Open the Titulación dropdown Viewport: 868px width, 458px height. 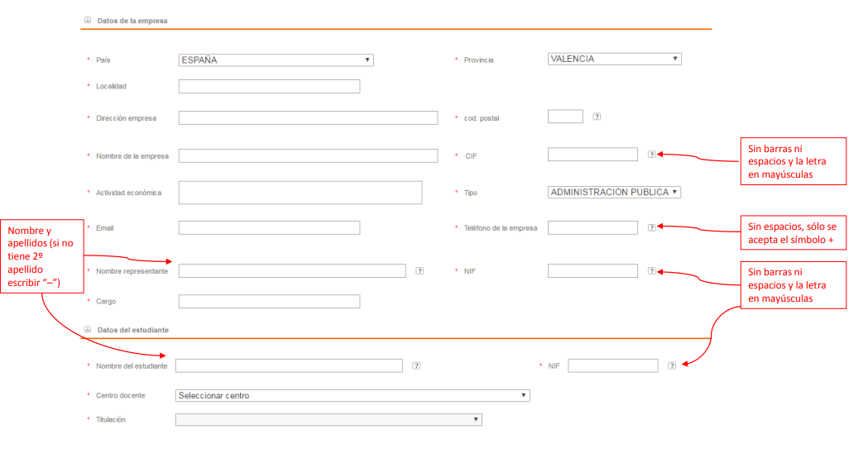[328, 419]
